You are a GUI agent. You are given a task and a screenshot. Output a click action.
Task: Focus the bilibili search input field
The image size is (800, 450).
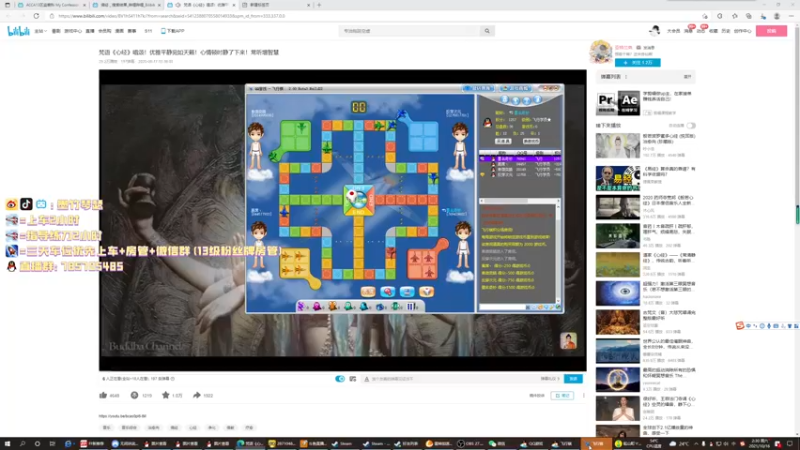410,31
